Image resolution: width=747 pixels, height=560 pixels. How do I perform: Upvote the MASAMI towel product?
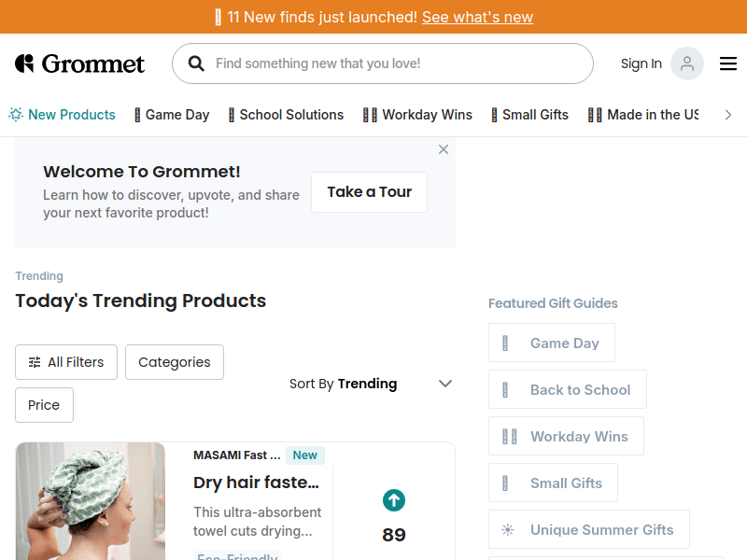(x=394, y=501)
